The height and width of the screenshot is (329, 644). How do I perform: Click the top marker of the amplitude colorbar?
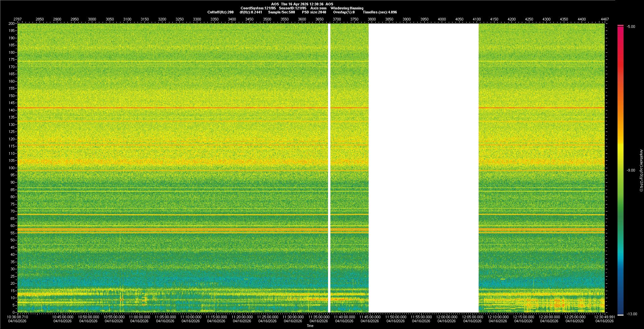pos(620,26)
